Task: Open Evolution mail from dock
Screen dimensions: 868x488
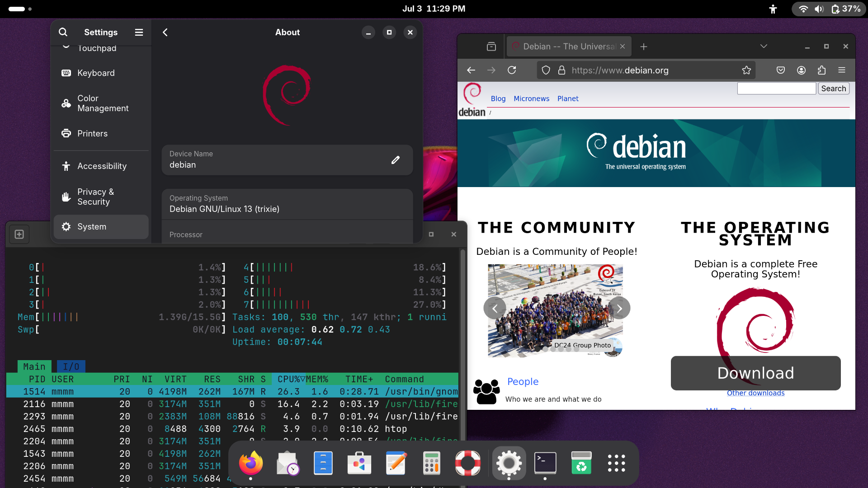Action: click(x=287, y=463)
